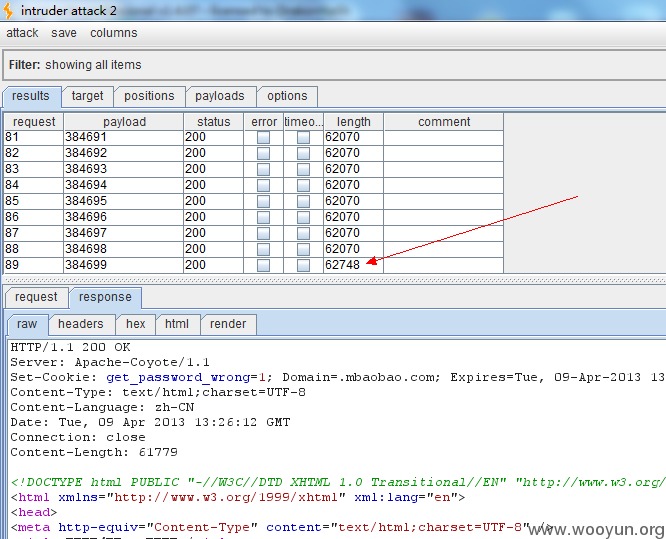Select payload cell 384694

tap(124, 185)
